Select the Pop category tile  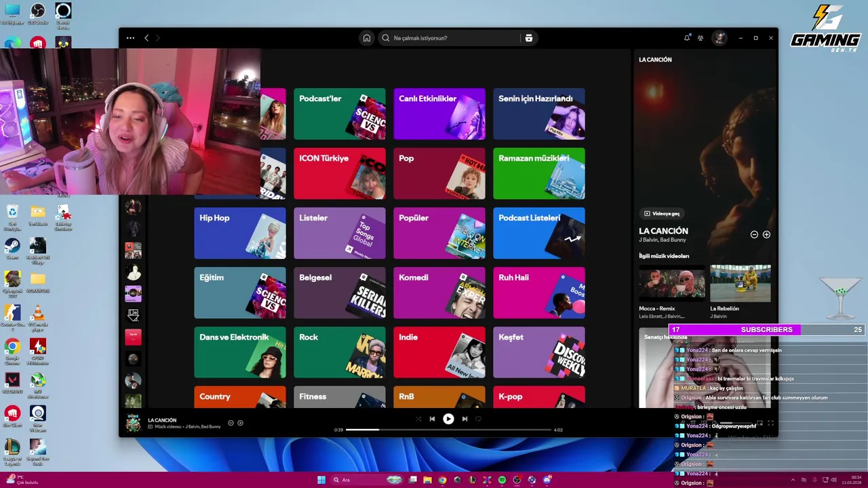click(439, 174)
